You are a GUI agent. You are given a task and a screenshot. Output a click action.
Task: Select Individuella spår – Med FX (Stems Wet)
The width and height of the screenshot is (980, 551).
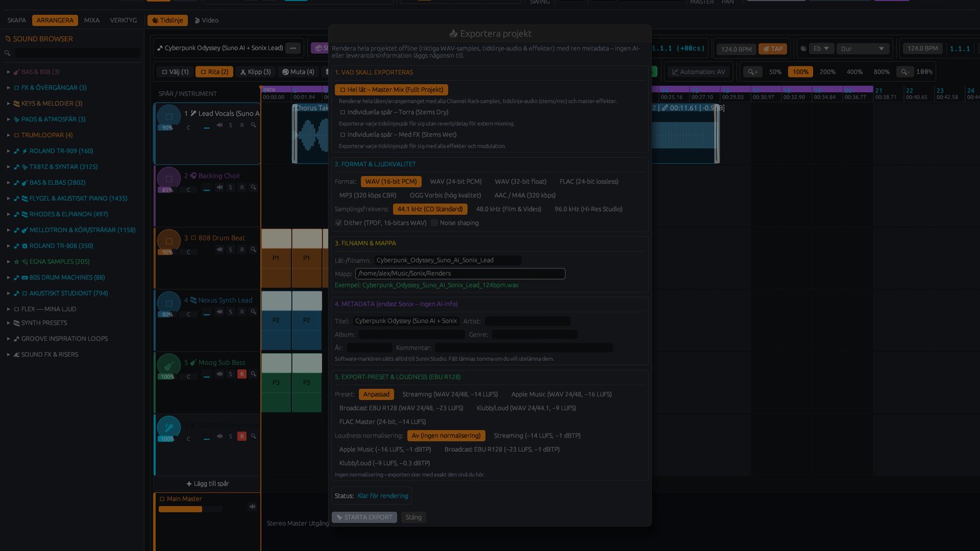(398, 135)
